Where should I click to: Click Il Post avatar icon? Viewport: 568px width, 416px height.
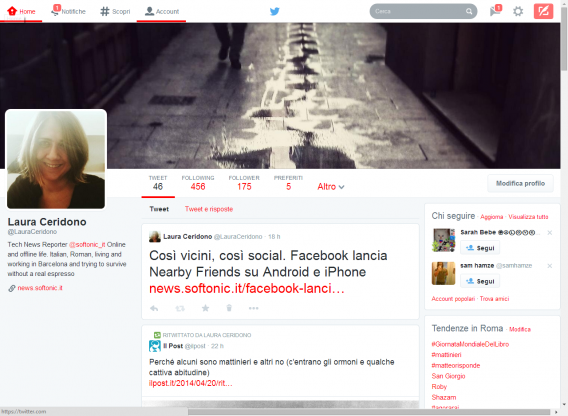pos(155,346)
